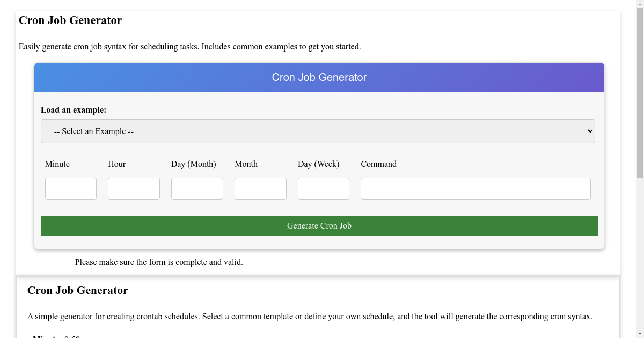
Task: Select the Cron Job Generator header banner
Action: click(x=319, y=77)
